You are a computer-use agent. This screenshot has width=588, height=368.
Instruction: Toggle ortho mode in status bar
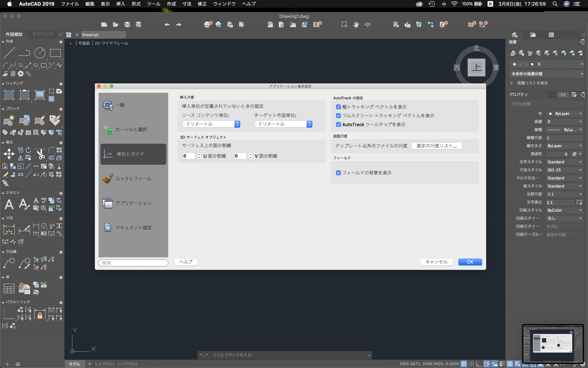click(479, 364)
